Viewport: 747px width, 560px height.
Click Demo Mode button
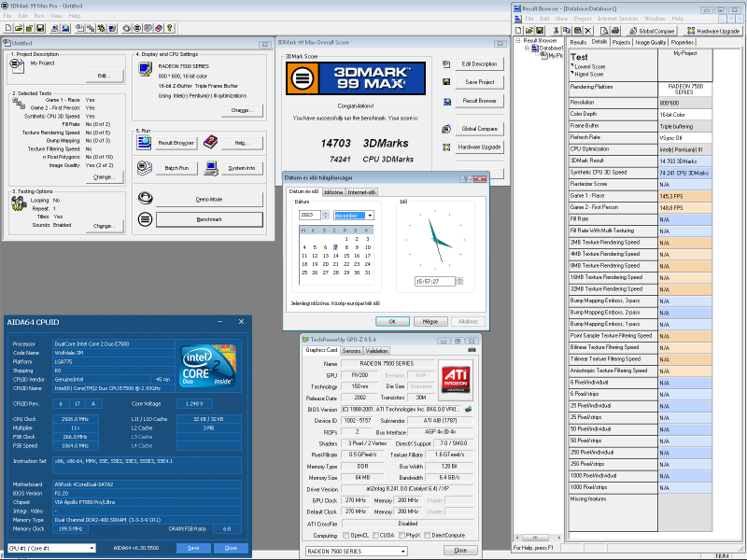[209, 200]
